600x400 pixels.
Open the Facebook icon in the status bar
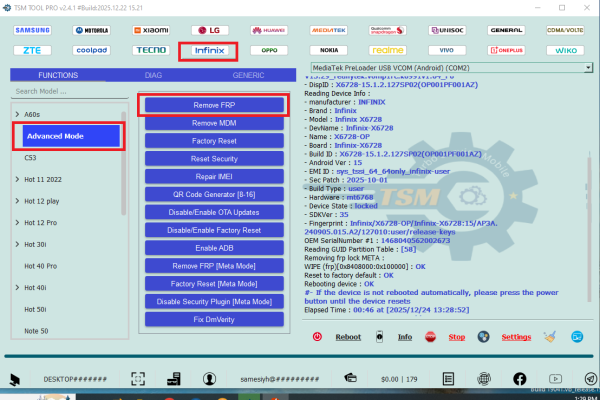tap(519, 379)
